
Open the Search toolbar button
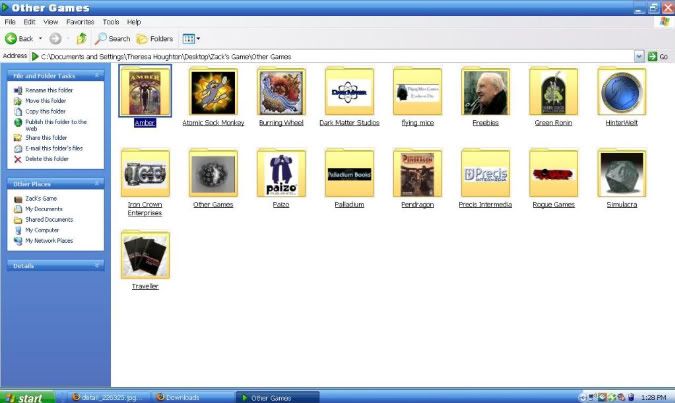(x=112, y=39)
